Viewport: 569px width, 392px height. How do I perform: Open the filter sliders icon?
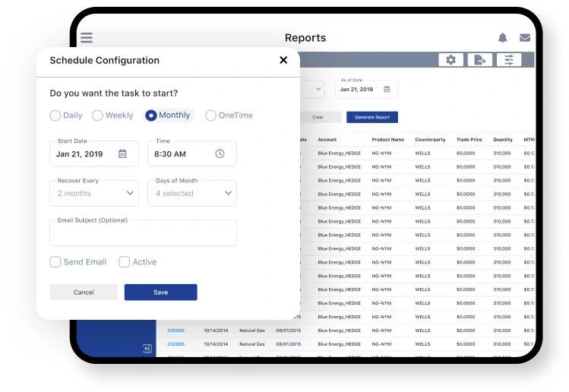pyautogui.click(x=509, y=60)
